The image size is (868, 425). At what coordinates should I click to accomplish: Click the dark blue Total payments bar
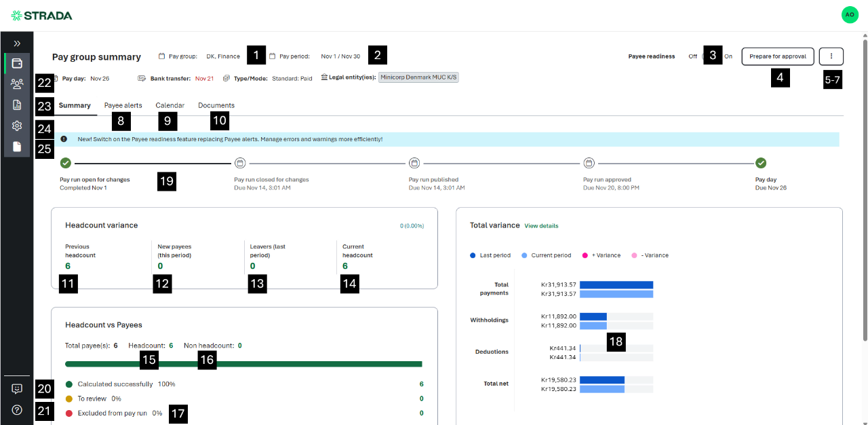(616, 284)
